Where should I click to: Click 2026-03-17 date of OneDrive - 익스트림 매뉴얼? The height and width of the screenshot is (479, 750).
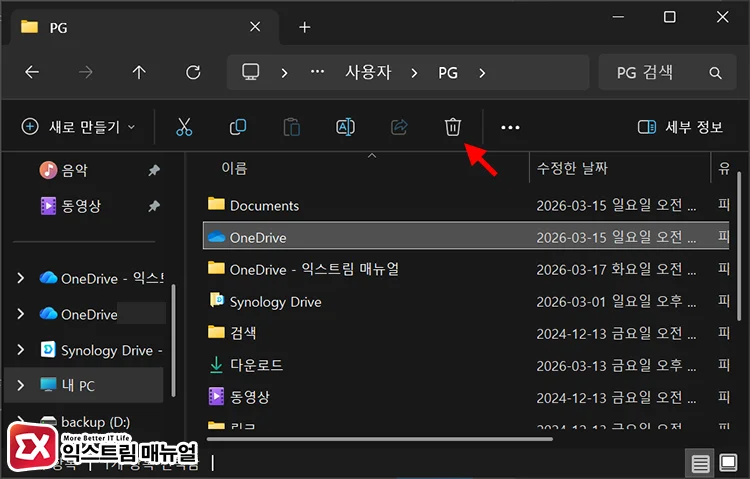616,269
